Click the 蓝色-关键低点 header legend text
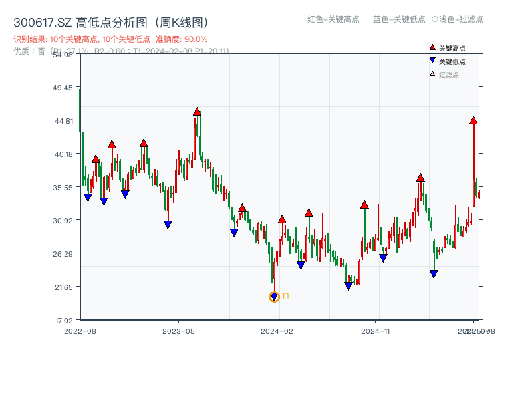This screenshot has height=399, width=532. click(399, 19)
